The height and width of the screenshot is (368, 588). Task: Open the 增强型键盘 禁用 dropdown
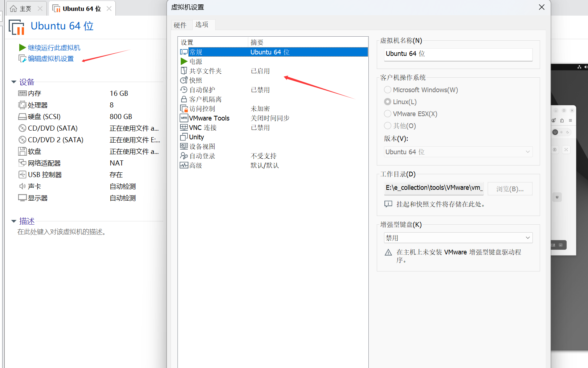(458, 238)
